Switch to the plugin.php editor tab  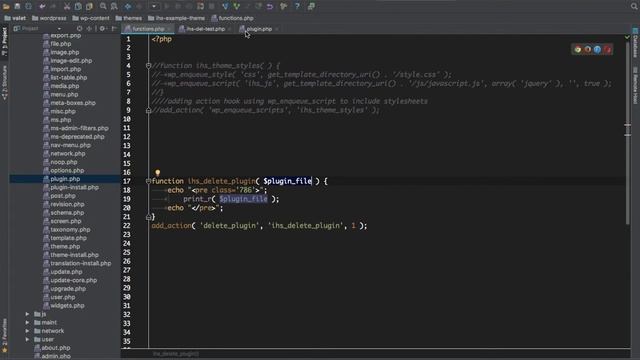(259, 29)
